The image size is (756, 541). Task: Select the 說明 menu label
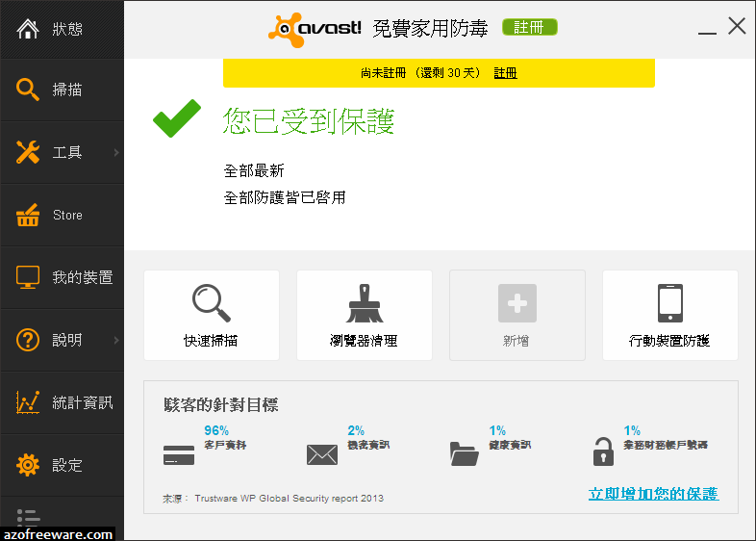pyautogui.click(x=67, y=340)
